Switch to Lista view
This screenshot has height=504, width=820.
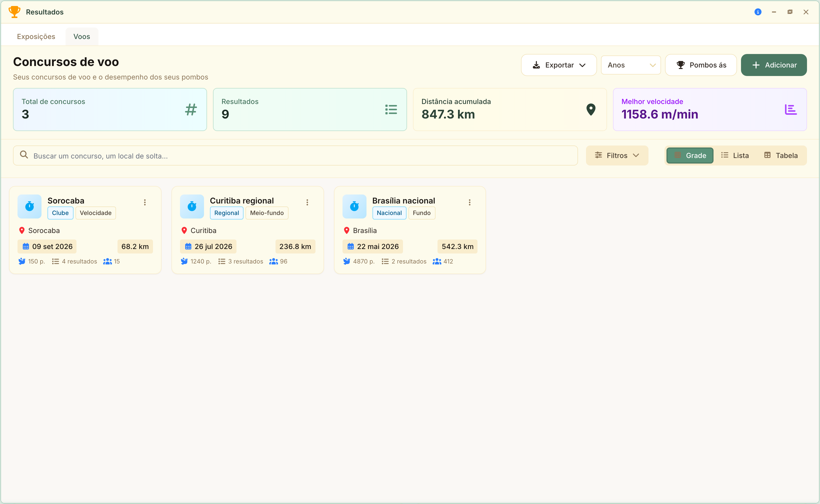click(x=735, y=155)
